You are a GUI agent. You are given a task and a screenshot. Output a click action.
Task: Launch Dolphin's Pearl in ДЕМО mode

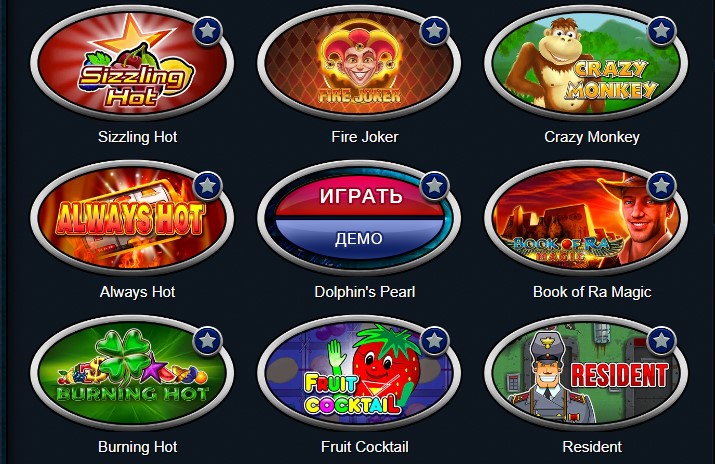(360, 239)
